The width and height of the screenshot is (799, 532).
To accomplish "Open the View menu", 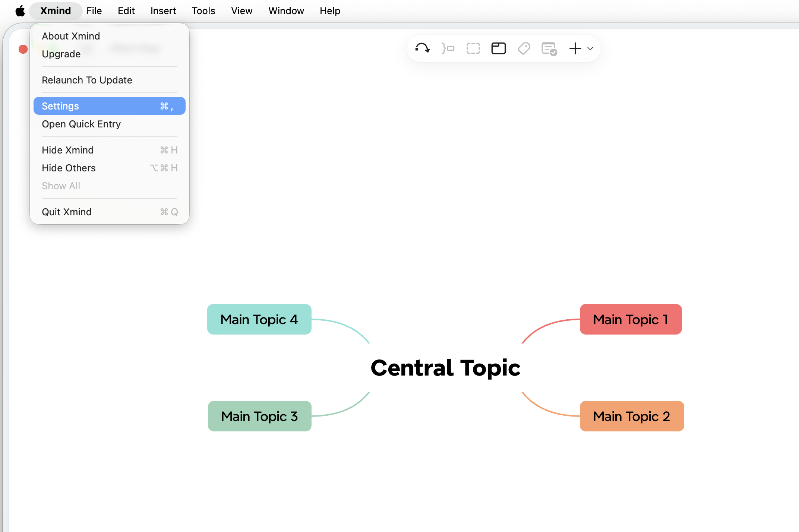I will (241, 11).
